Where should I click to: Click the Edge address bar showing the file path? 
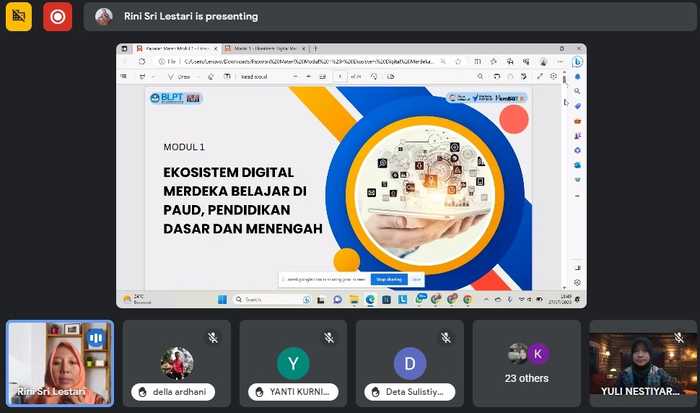tap(308, 62)
